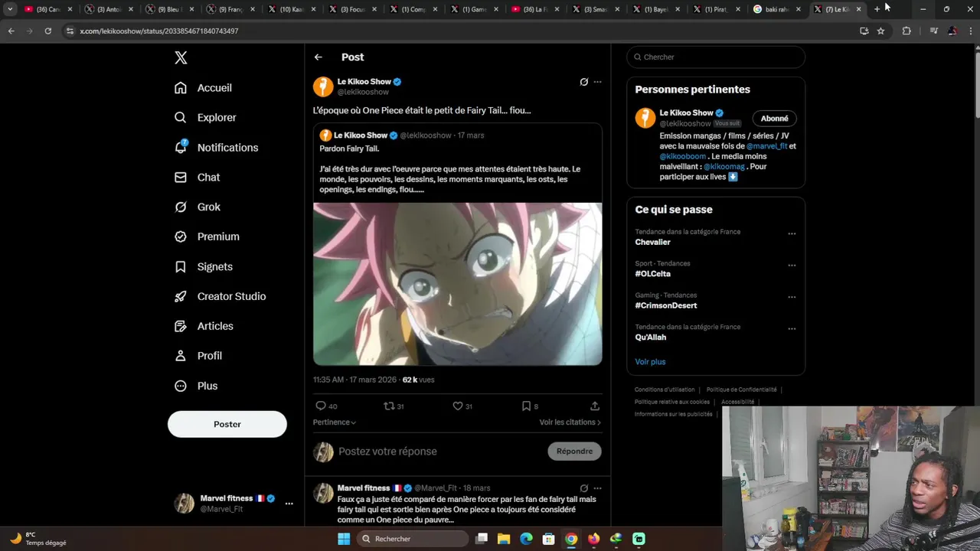Click Voir plus in trends
Viewport: 980px width, 551px height.
[x=650, y=362]
